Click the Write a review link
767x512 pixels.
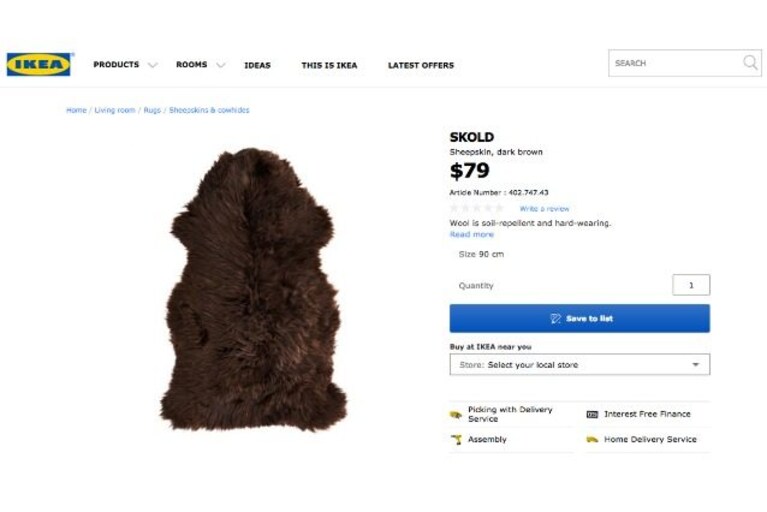(x=544, y=209)
